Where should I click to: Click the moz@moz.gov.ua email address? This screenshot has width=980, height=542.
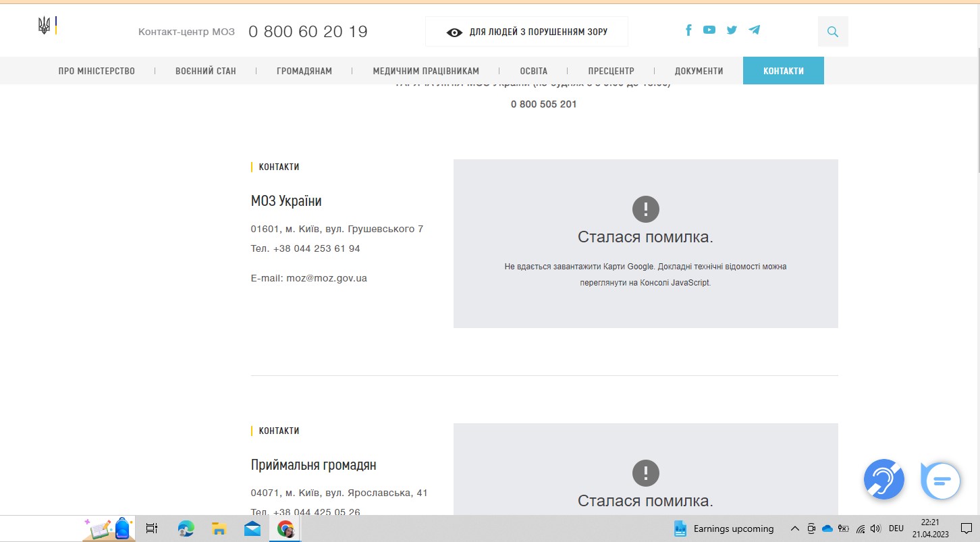(327, 278)
